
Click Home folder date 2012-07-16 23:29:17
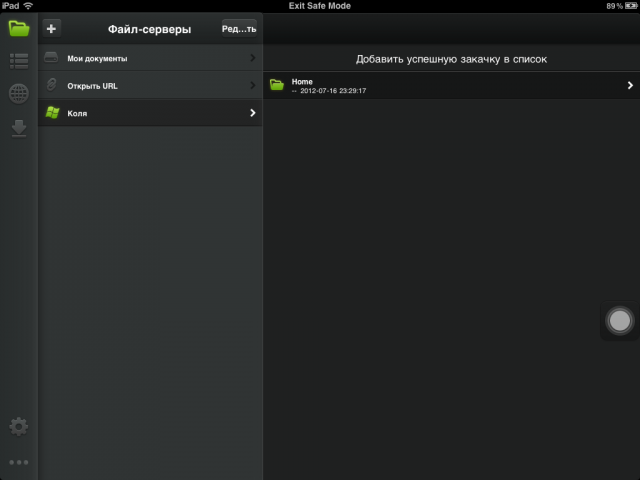pyautogui.click(x=333, y=91)
